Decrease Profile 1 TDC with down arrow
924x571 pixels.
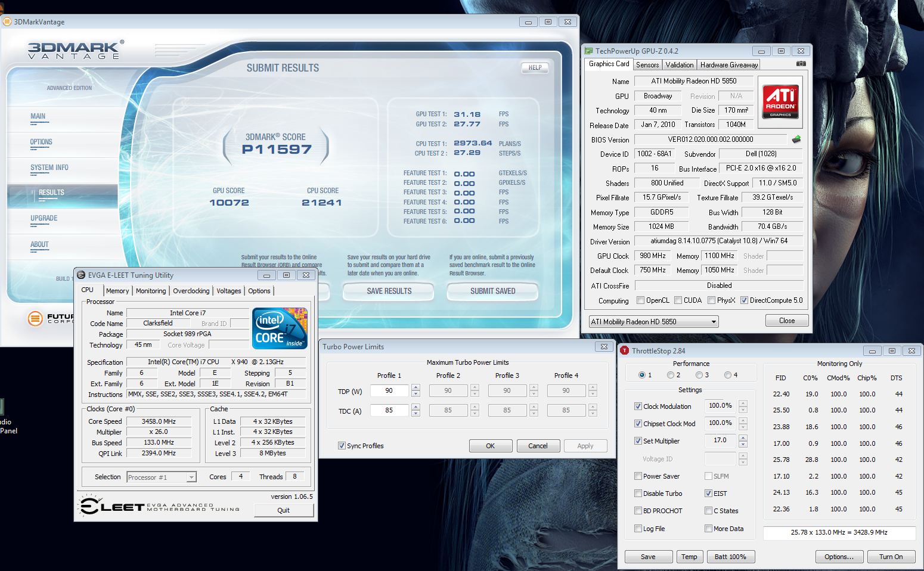point(416,414)
